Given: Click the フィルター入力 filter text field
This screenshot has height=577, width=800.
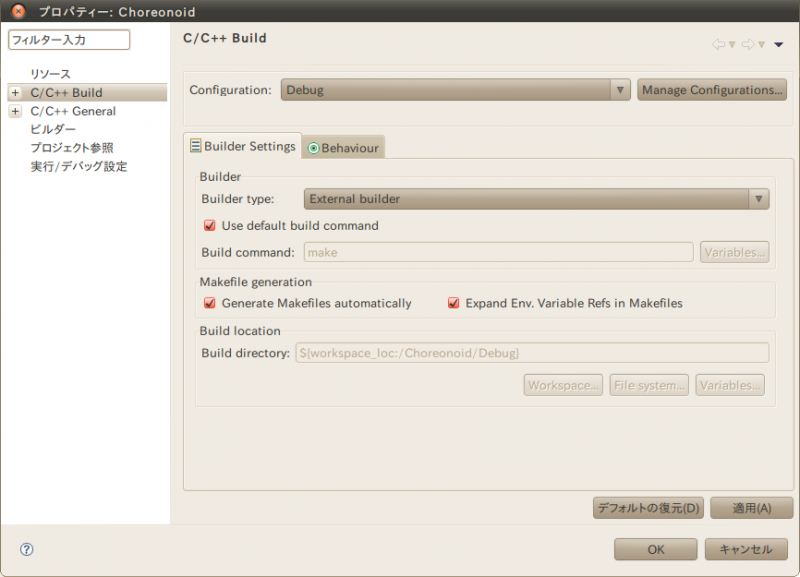Looking at the screenshot, I should coord(69,40).
